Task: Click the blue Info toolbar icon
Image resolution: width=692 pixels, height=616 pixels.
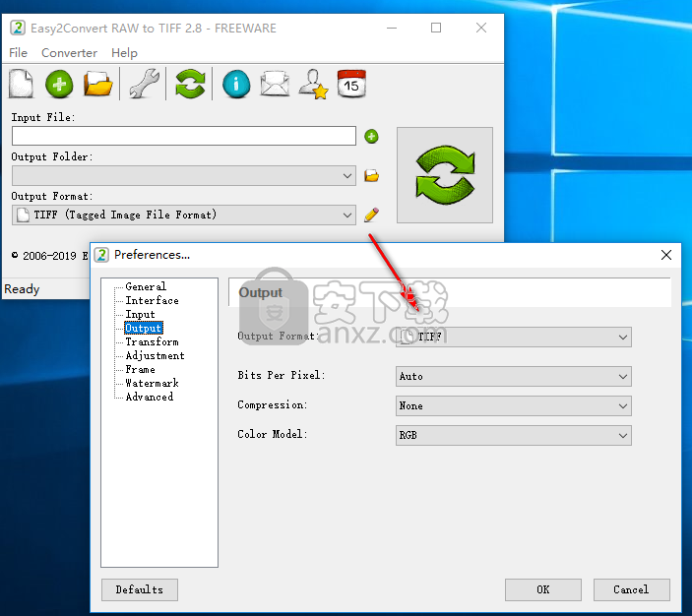Action: tap(236, 84)
